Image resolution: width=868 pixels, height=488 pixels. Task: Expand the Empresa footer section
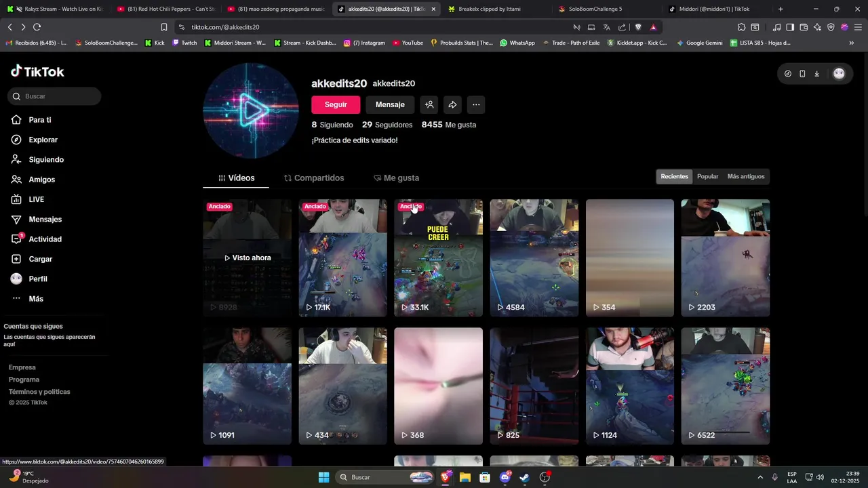pos(22,367)
